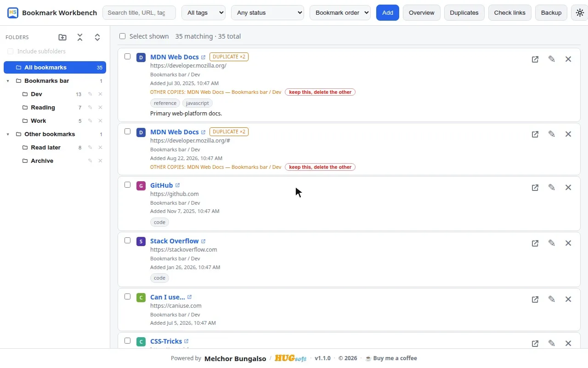The image size is (588, 368).
Task: Collapse the Other bookmarks folder tree
Action: pyautogui.click(x=8, y=134)
